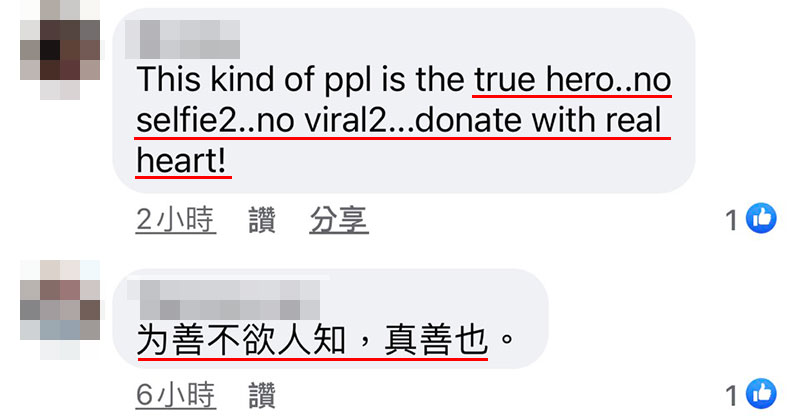Click the underlined text 真善也
800x418 pixels.
436,340
